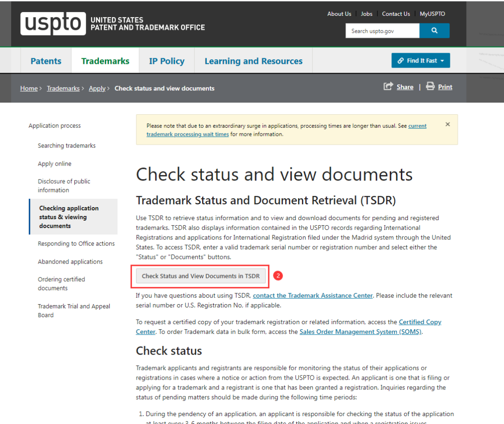Go to the Trademarks breadcrumb

[63, 88]
